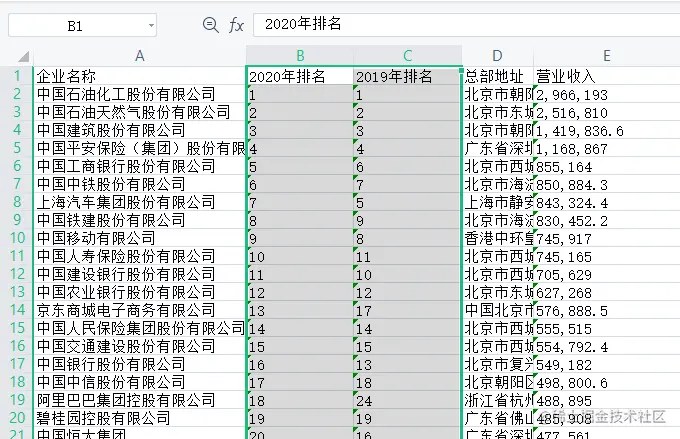
Task: Select row 5 header
Action: 17,147
